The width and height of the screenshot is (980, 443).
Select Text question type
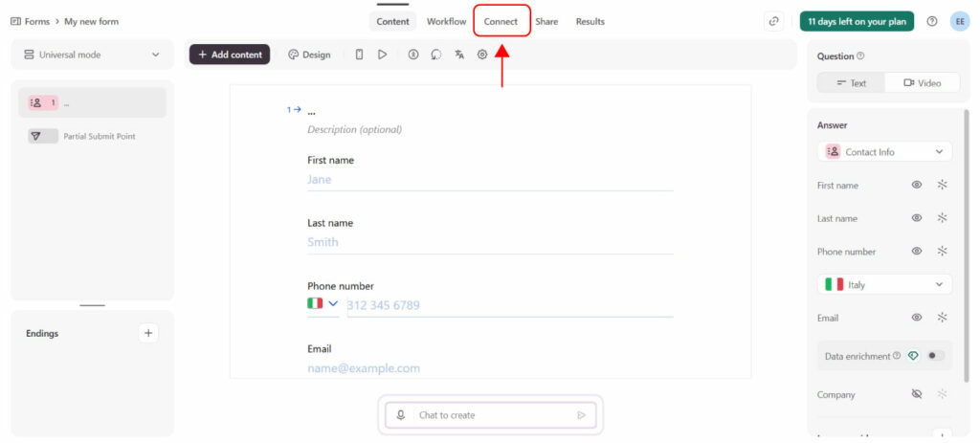pos(851,83)
